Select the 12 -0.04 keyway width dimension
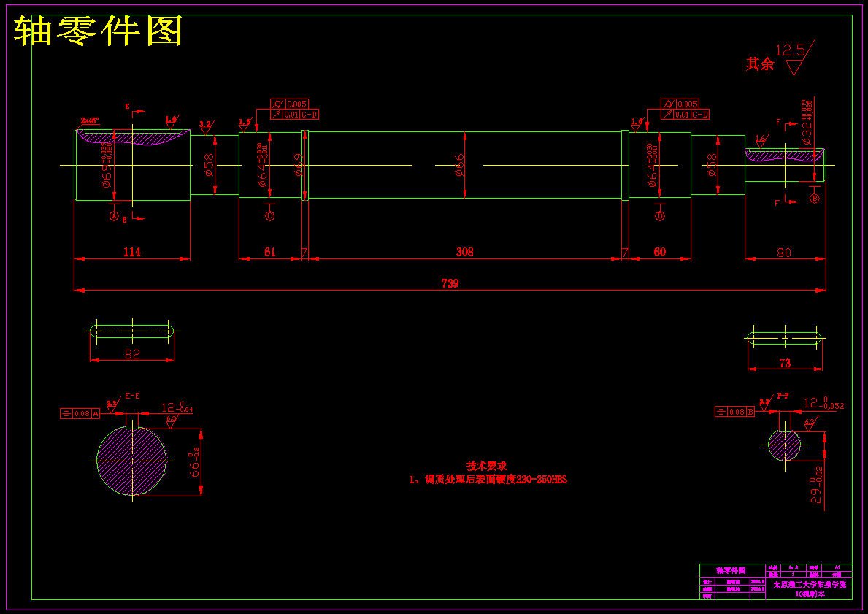This screenshot has width=868, height=614. click(177, 407)
